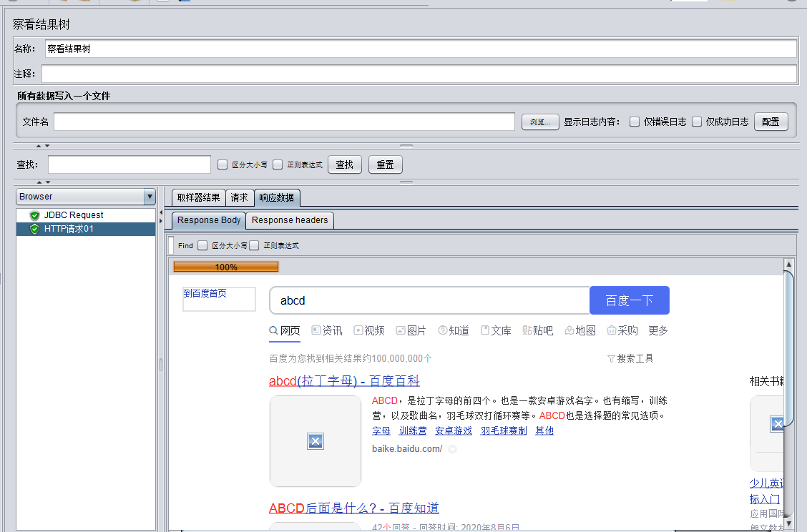Select the 知道 search category

coord(454,330)
